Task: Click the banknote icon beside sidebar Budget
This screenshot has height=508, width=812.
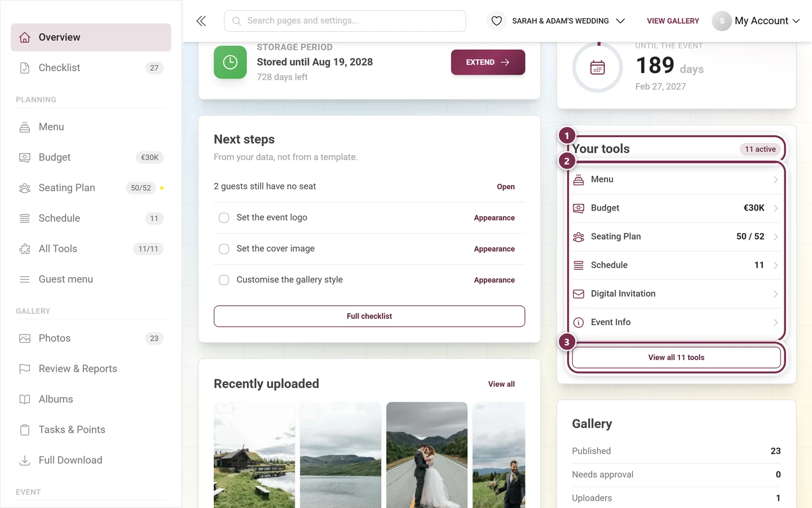Action: pyautogui.click(x=25, y=157)
